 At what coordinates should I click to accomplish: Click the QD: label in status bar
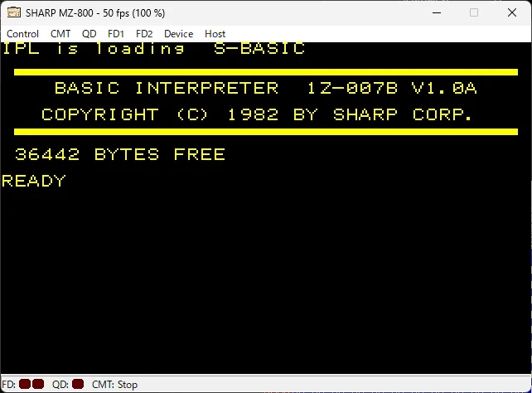(x=60, y=385)
